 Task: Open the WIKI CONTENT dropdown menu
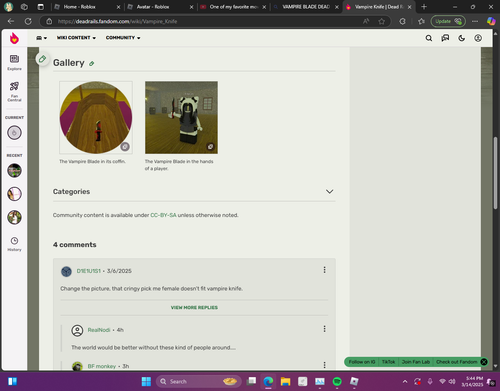point(76,38)
